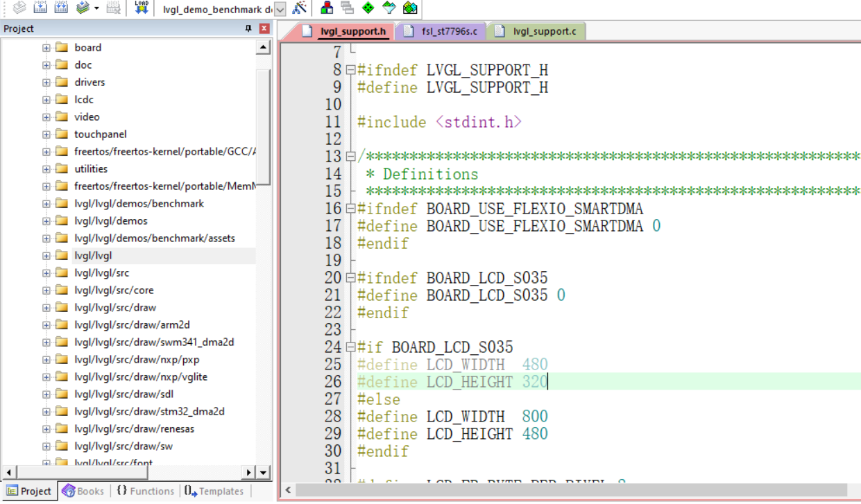The height and width of the screenshot is (504, 861).
Task: Select lvgl/lvgl/src/draw/stm32_dma2d tree item
Action: (149, 412)
